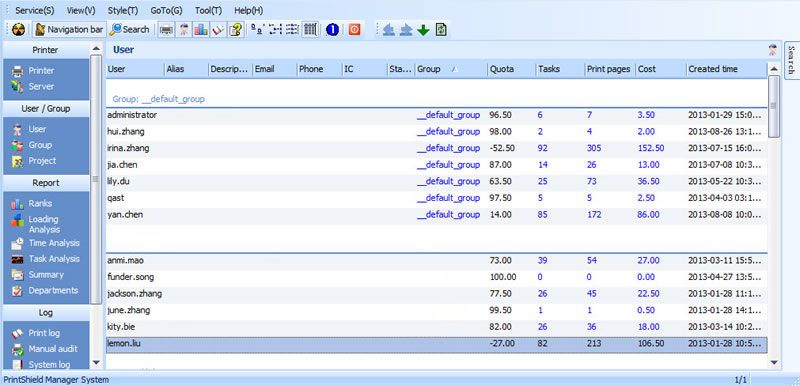Sort by the Print pages column header
This screenshot has height=386, width=800.
[610, 69]
